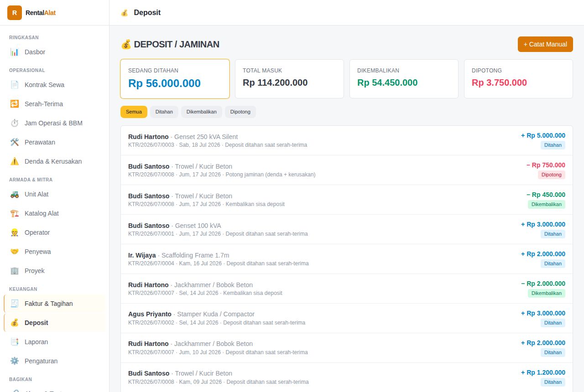Click contract number KTR/2026/07/0002

click(151, 323)
